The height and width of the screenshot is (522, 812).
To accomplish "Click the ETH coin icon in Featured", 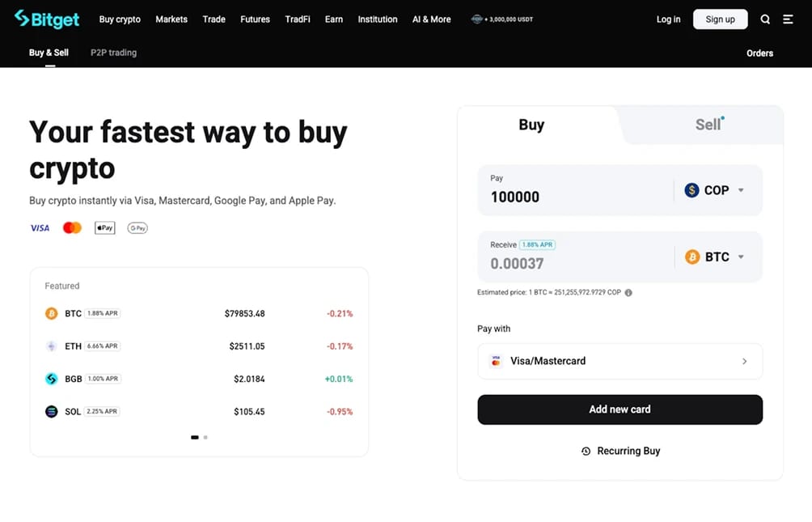I will [51, 346].
